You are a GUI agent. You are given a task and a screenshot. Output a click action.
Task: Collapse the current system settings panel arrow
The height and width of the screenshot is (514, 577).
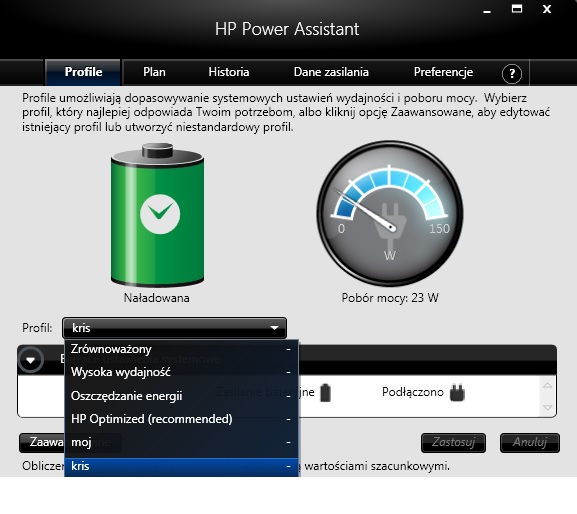31,360
